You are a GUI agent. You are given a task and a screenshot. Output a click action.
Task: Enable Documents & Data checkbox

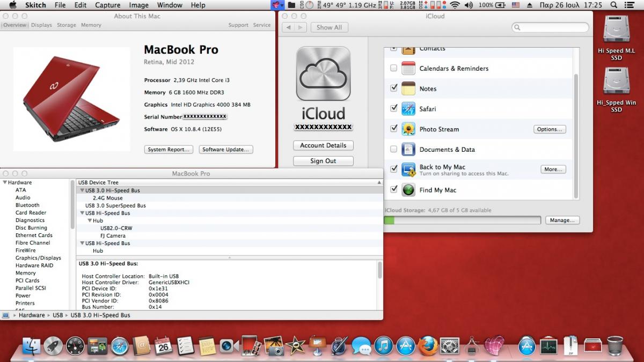(x=394, y=149)
